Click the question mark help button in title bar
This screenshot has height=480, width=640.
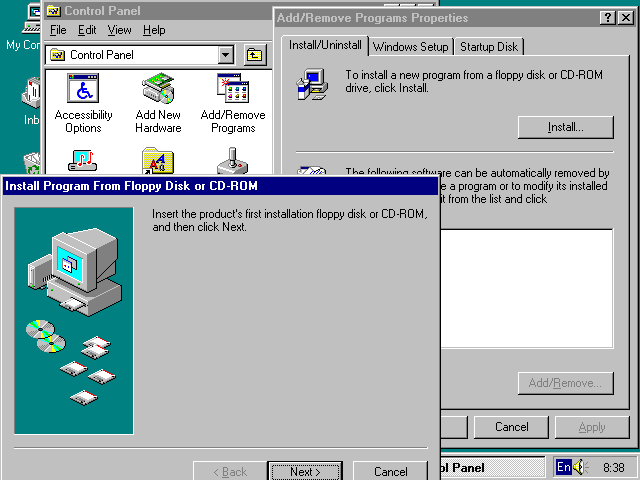(608, 18)
